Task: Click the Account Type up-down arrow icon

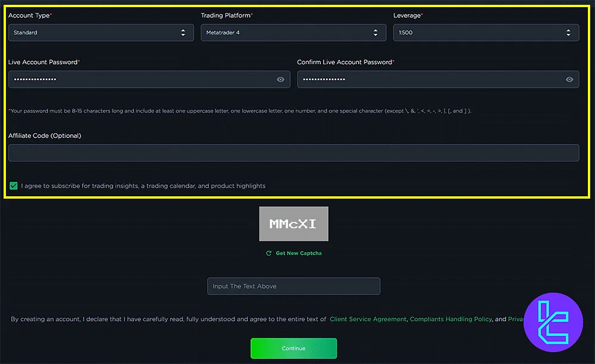Action: pos(183,33)
